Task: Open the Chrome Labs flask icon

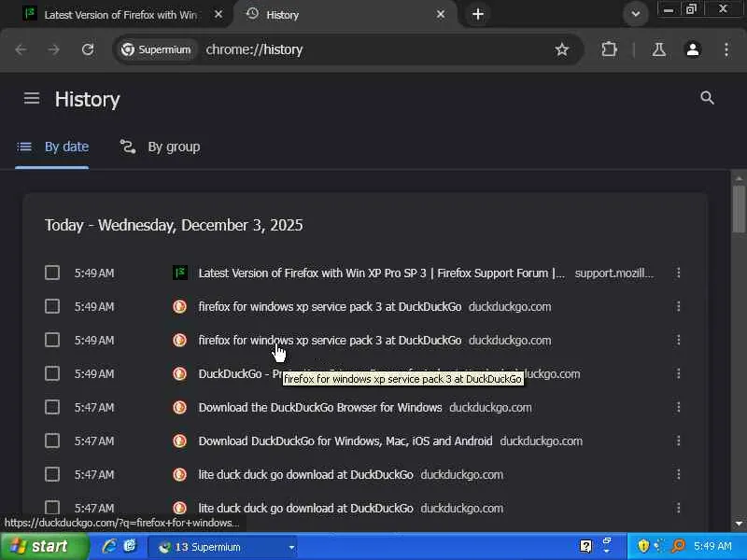Action: coord(659,49)
